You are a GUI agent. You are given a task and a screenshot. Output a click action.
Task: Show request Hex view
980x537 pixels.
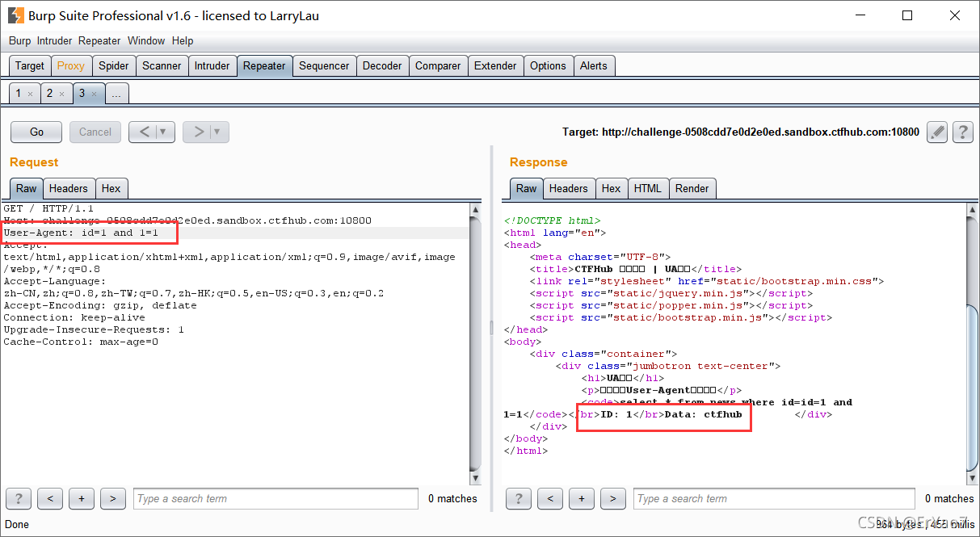coord(111,188)
